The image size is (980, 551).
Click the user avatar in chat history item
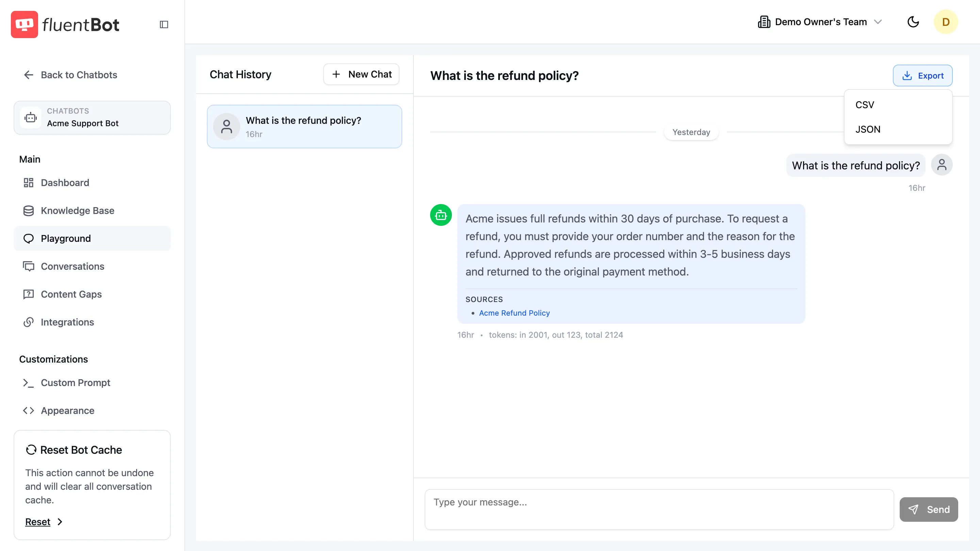(x=226, y=126)
